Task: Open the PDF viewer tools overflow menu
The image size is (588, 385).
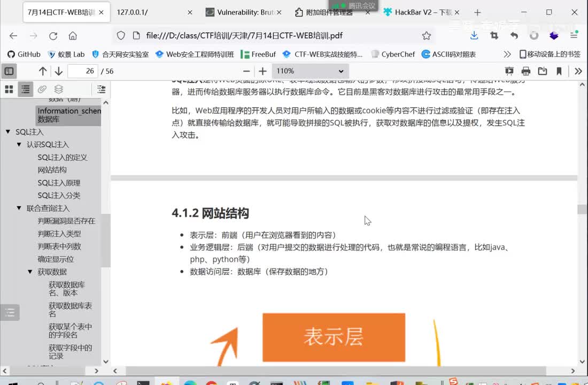Action: click(578, 71)
